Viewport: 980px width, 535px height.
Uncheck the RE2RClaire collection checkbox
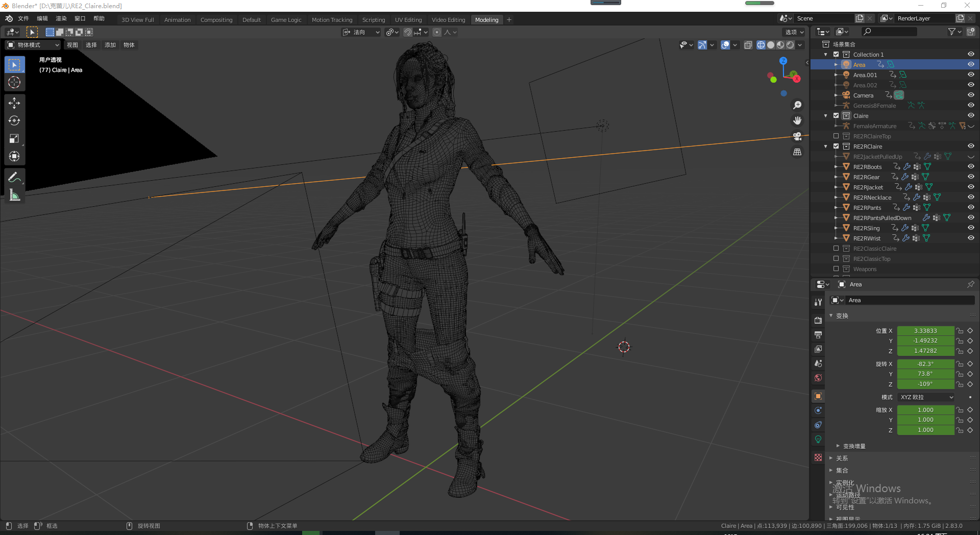[836, 147]
